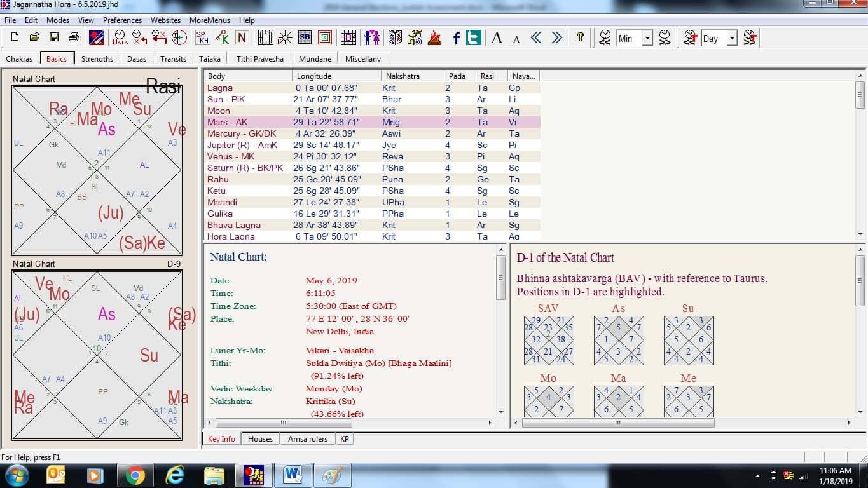
Task: Create a new chart with blank page icon
Action: click(x=15, y=37)
